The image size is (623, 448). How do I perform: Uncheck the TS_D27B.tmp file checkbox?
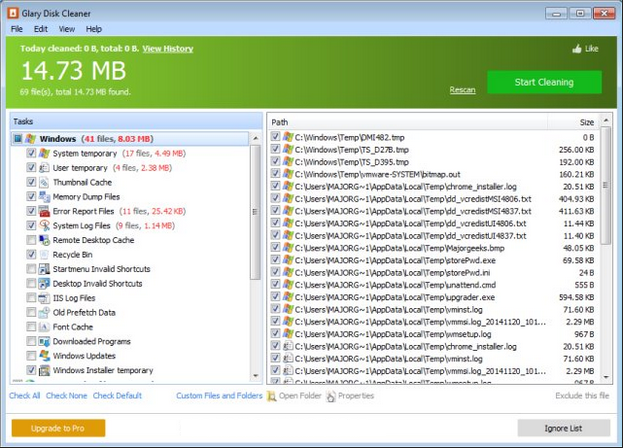coord(275,149)
